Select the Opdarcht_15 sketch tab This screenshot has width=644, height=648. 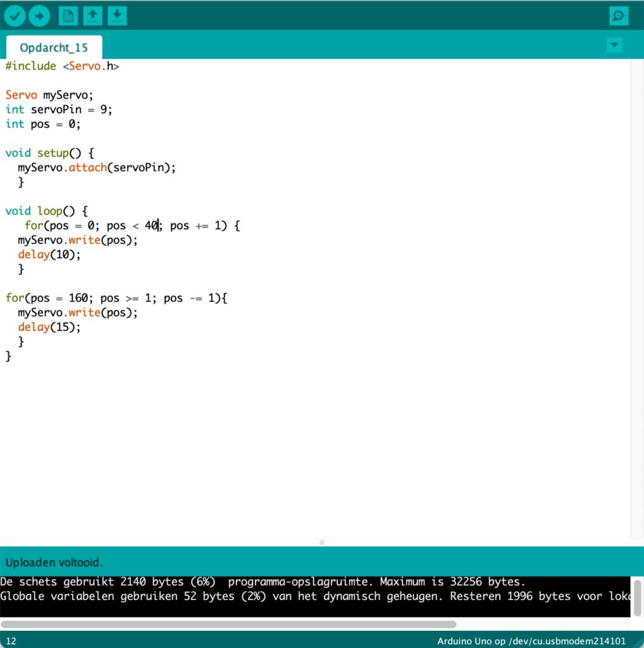[x=54, y=47]
